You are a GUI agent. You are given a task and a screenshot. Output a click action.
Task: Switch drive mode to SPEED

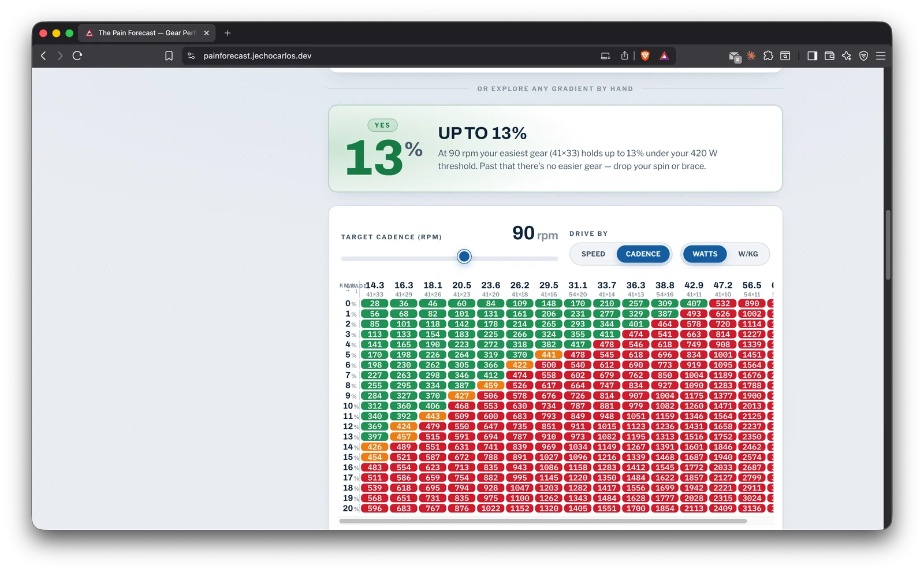[593, 254]
